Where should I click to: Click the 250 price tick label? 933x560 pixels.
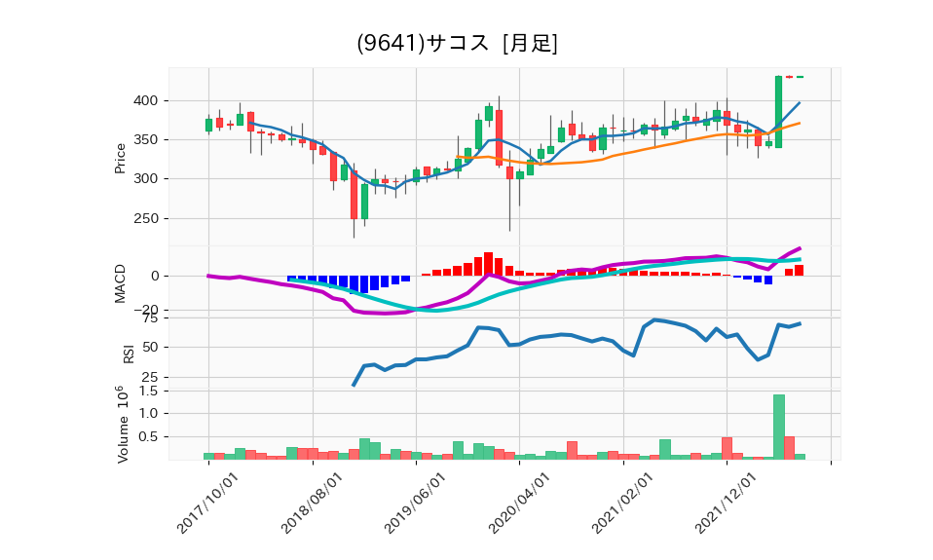tap(146, 219)
